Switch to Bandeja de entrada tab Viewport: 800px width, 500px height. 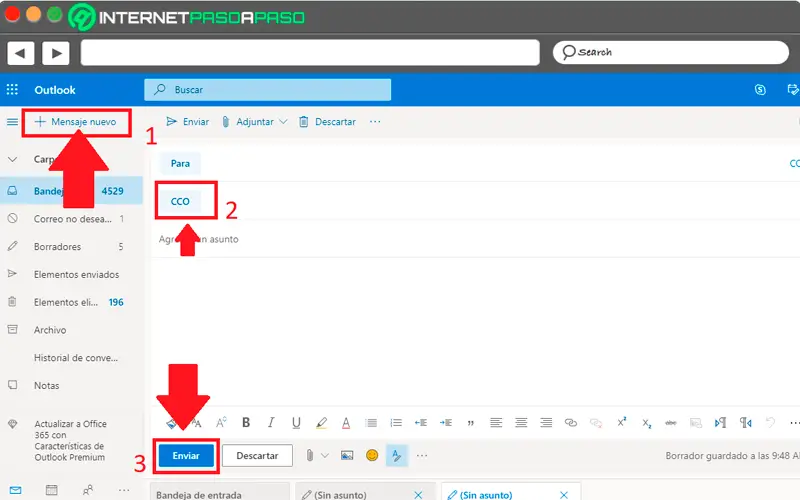click(x=219, y=494)
